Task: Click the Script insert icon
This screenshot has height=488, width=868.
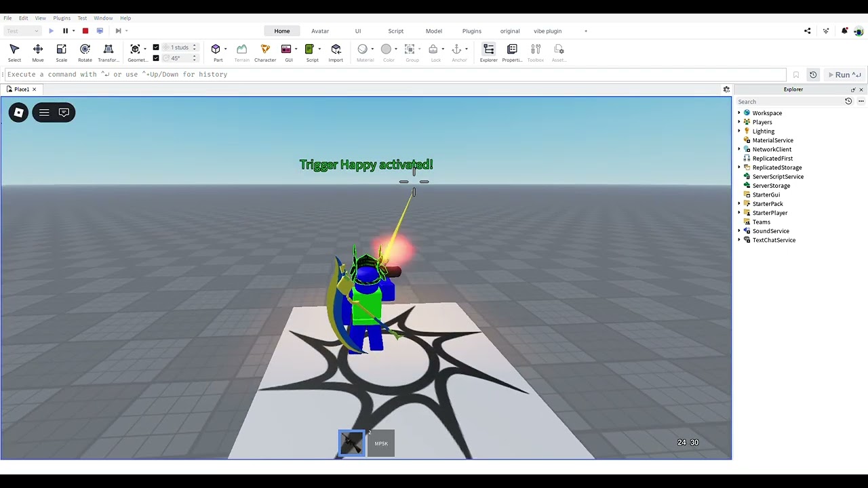Action: click(x=309, y=49)
